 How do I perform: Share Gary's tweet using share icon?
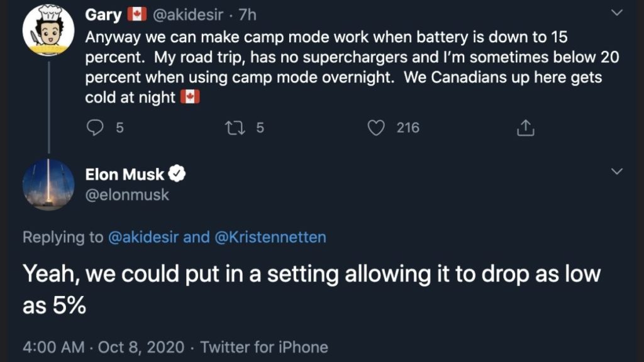(x=525, y=128)
